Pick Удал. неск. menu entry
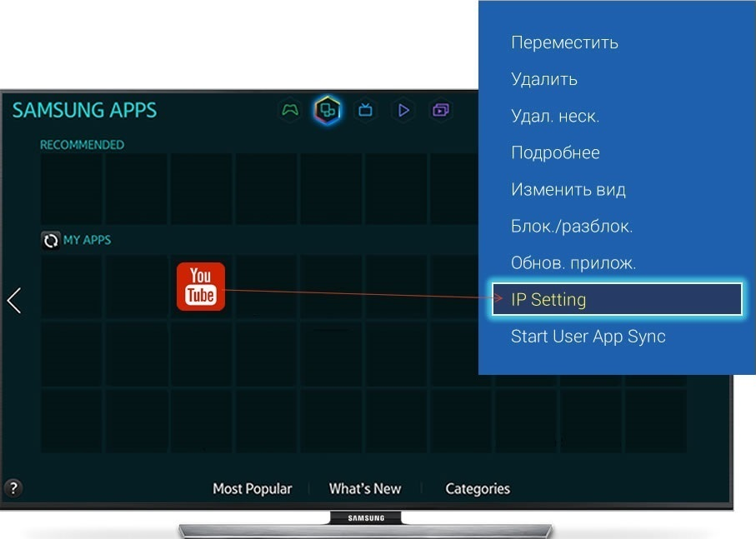This screenshot has height=539, width=756. click(554, 116)
